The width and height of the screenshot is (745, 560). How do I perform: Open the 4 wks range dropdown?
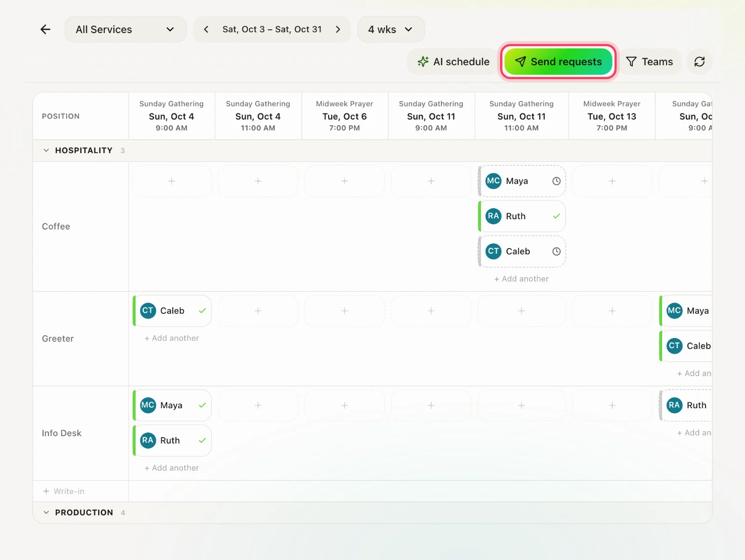pos(391,29)
